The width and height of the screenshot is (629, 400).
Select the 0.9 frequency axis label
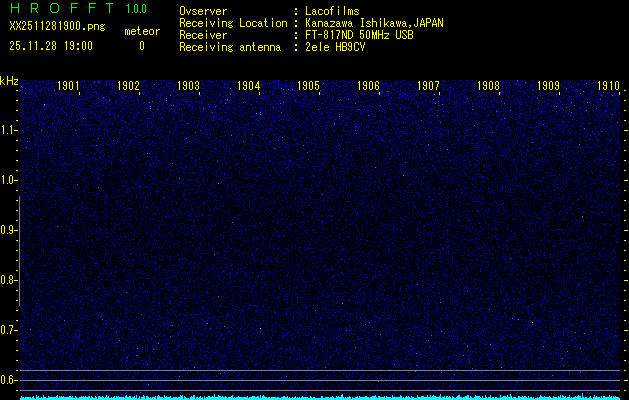point(9,230)
